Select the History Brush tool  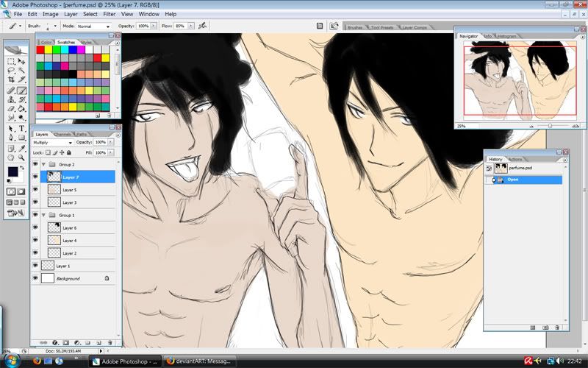pos(21,99)
